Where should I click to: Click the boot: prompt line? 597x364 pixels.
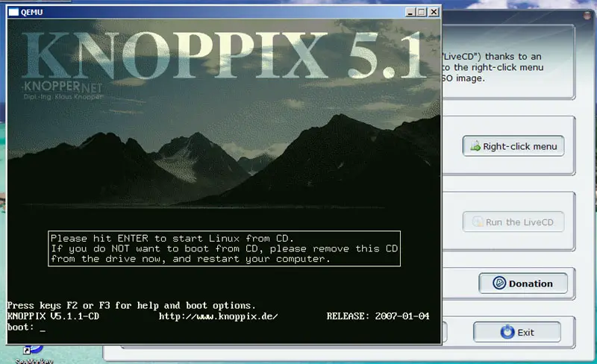(26, 327)
